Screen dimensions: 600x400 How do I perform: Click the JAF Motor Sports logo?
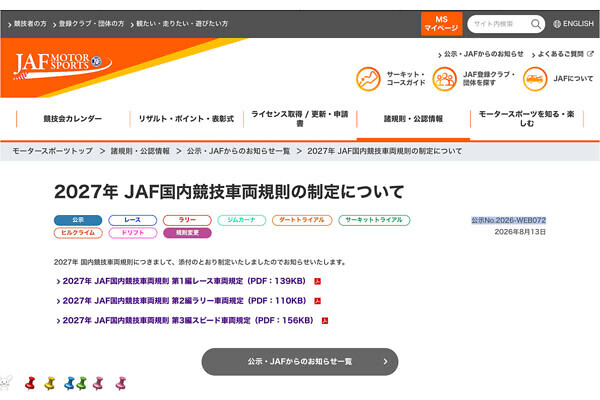(x=62, y=66)
